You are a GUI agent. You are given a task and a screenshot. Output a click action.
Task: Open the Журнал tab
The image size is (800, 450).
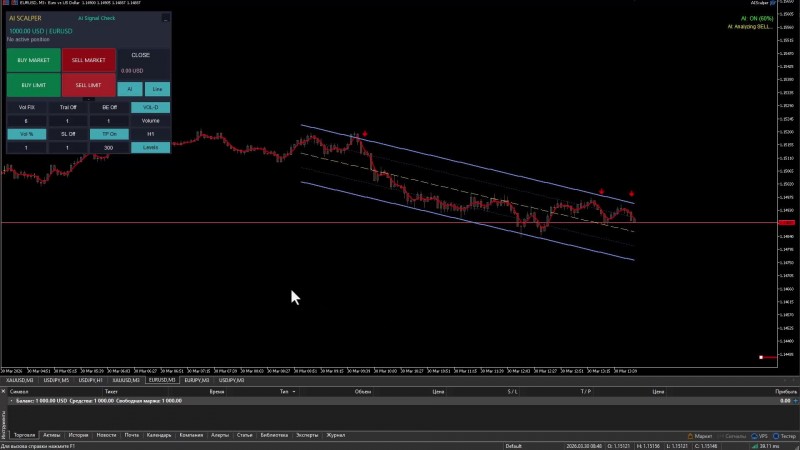(336, 436)
